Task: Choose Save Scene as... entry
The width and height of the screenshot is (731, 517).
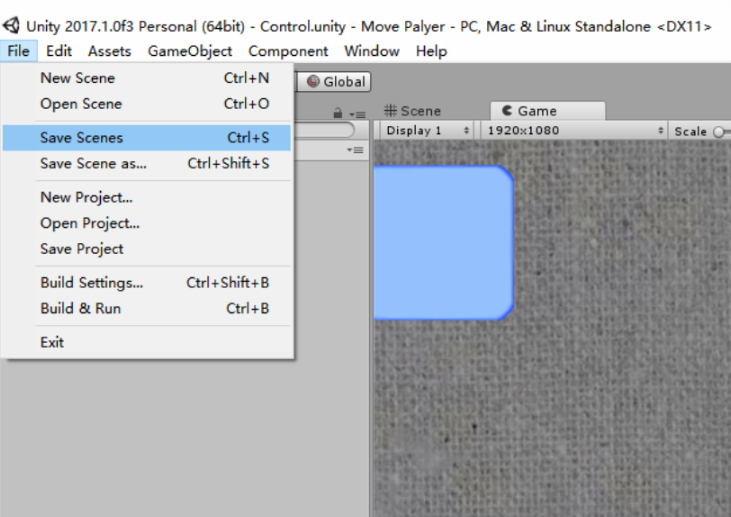Action: pos(147,163)
